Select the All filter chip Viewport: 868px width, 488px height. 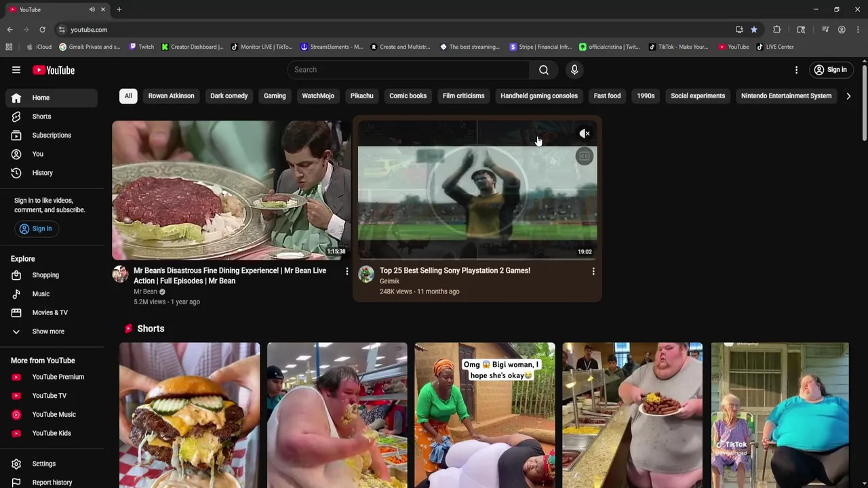click(x=127, y=96)
